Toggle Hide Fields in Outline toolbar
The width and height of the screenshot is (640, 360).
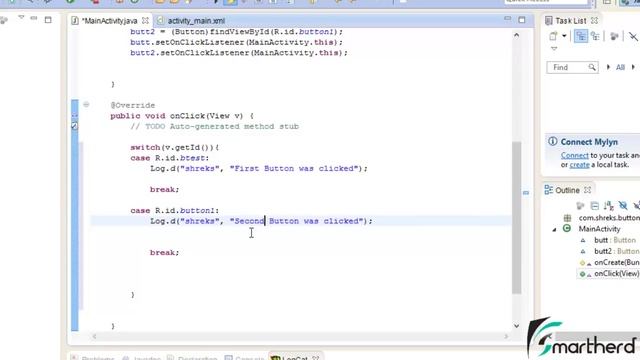coord(623,206)
